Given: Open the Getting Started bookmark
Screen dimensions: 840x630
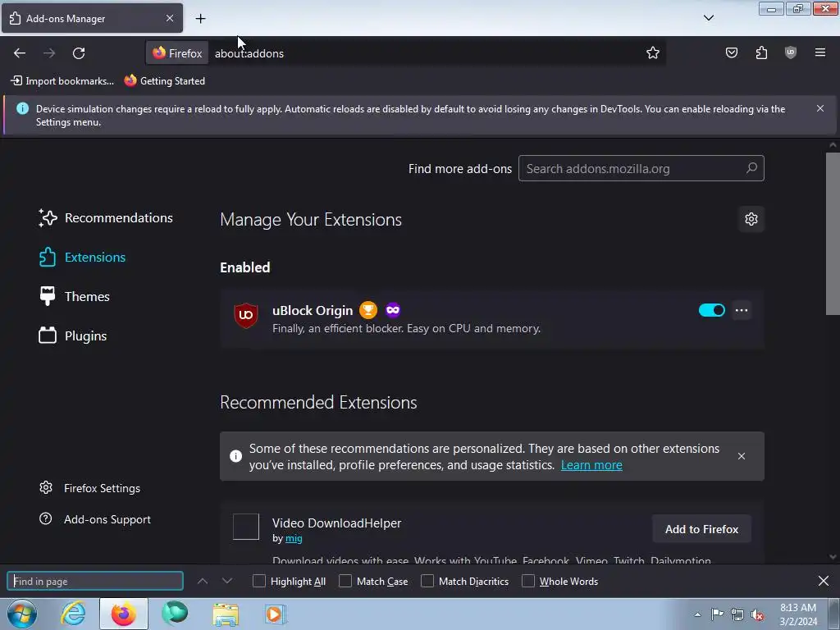Looking at the screenshot, I should click(165, 81).
